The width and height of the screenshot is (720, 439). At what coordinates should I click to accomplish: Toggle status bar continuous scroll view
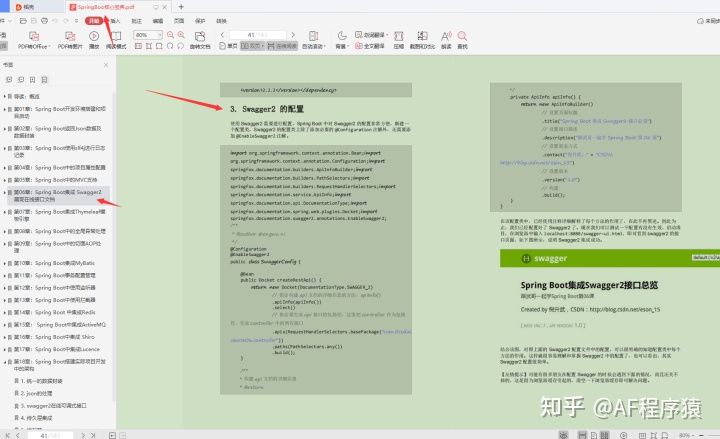point(582,435)
